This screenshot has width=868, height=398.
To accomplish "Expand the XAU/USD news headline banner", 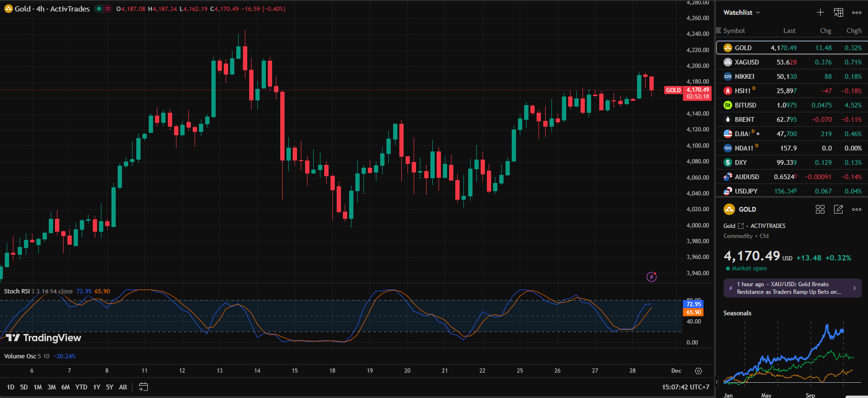I will pyautogui.click(x=792, y=288).
